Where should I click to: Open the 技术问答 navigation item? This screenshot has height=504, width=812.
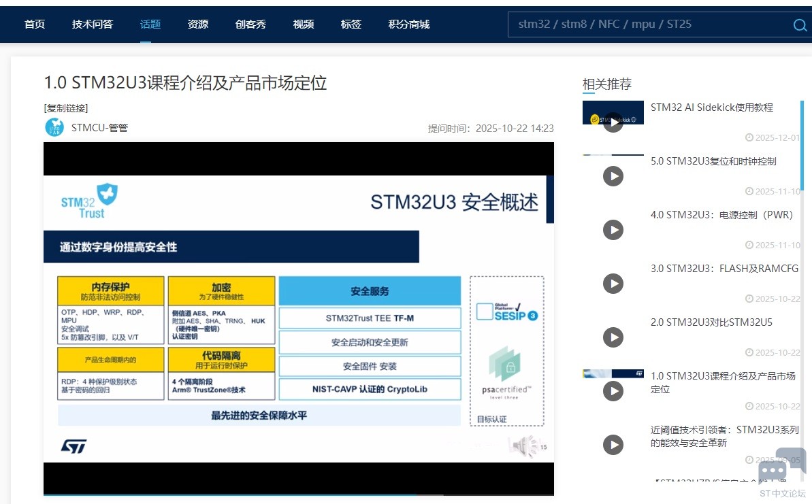(x=92, y=24)
